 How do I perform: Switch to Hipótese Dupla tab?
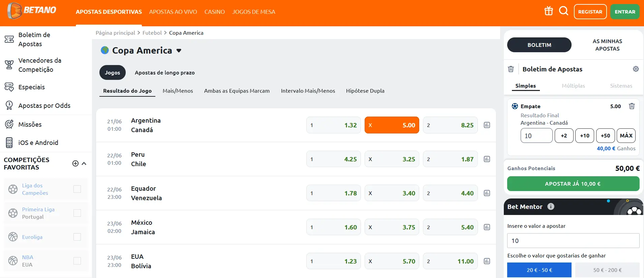click(x=365, y=91)
